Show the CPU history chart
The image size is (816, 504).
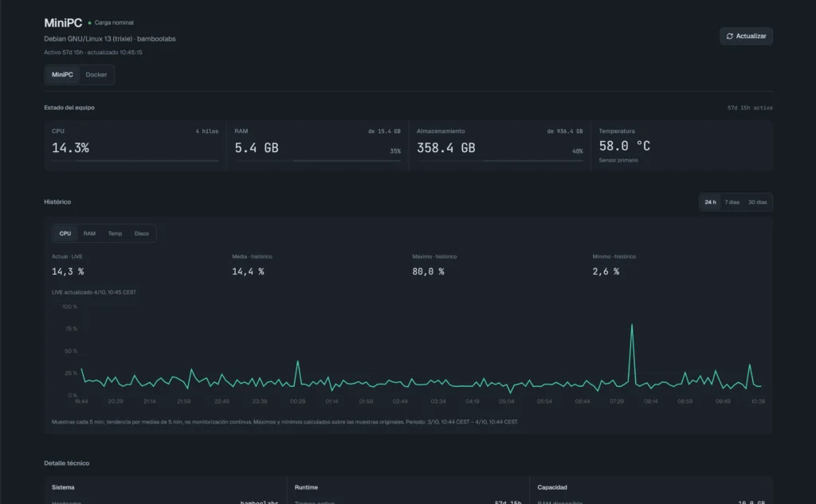65,233
